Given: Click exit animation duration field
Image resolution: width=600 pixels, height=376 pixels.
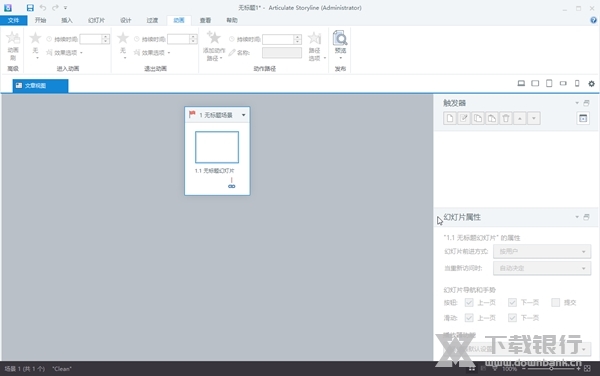Looking at the screenshot, I should tap(178, 39).
